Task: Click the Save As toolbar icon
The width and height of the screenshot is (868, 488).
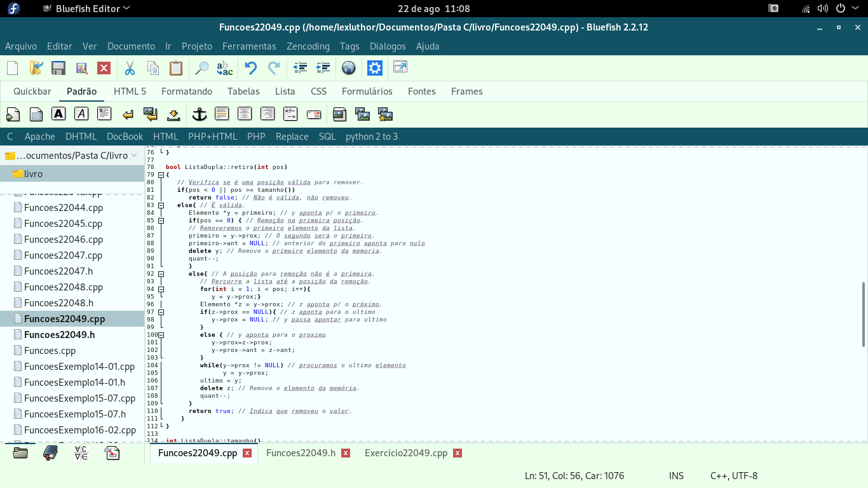Action: [x=81, y=68]
